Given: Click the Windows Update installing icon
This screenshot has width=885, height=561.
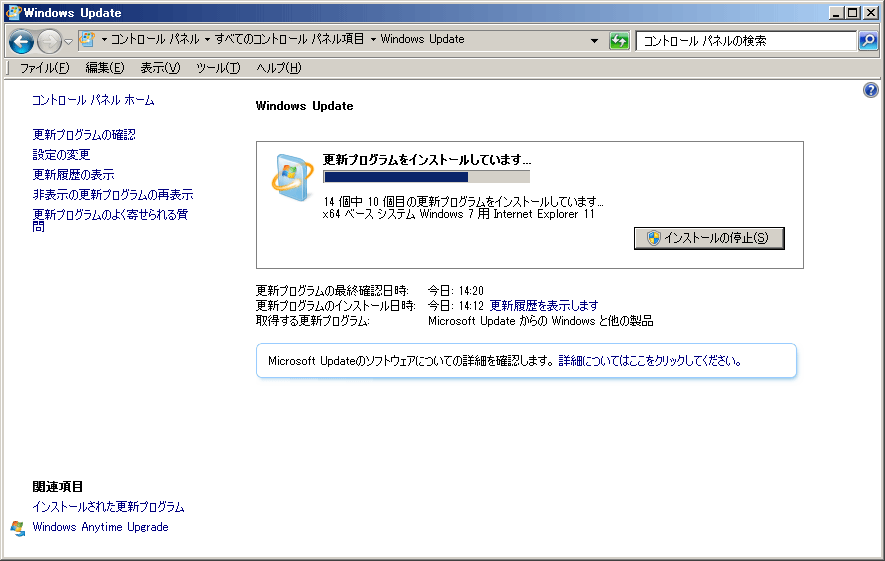Looking at the screenshot, I should pos(292,177).
